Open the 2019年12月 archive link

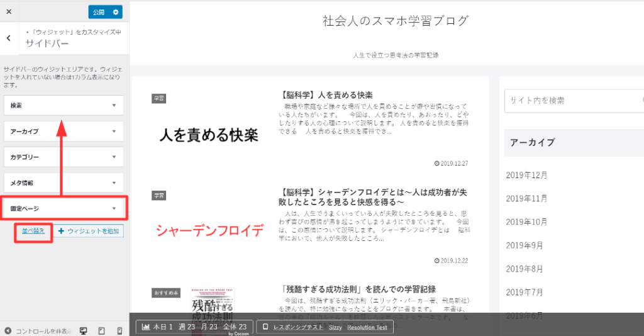point(526,175)
